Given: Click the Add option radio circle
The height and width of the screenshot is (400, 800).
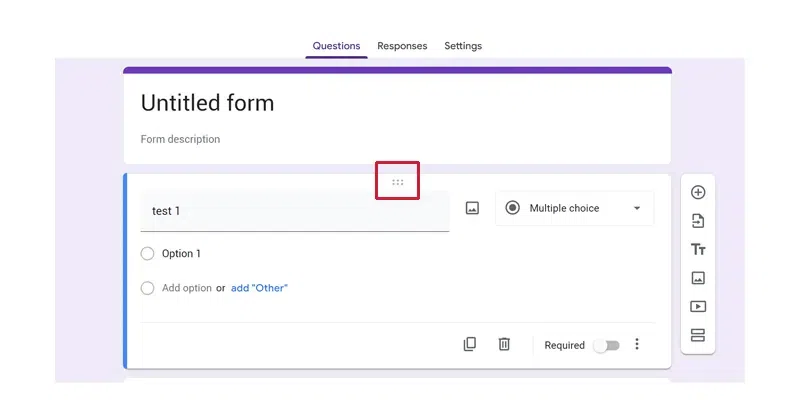Looking at the screenshot, I should coord(148,288).
